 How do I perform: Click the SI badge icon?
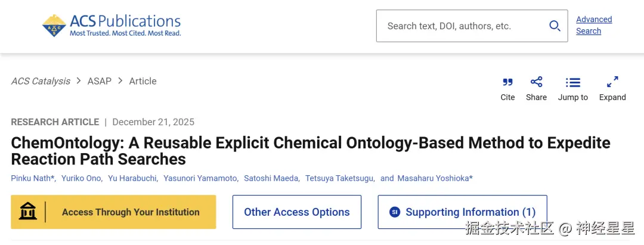[394, 212]
